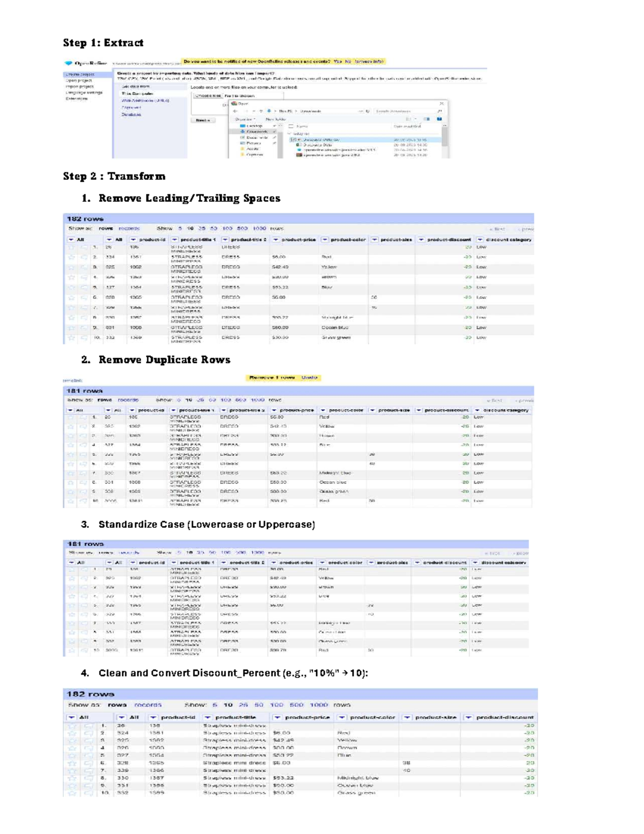Open product-id column menu in Remove Leading/Trailing Spaces table
This screenshot has height=834, width=644.
(x=134, y=240)
